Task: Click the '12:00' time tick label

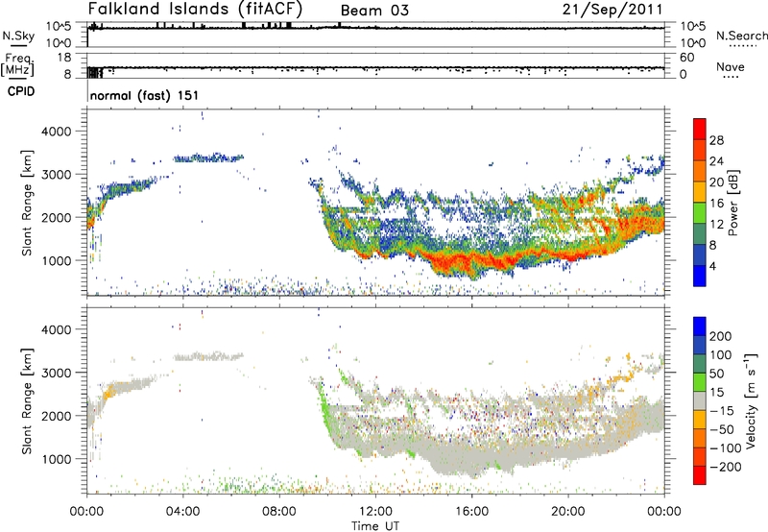Action: (x=375, y=512)
